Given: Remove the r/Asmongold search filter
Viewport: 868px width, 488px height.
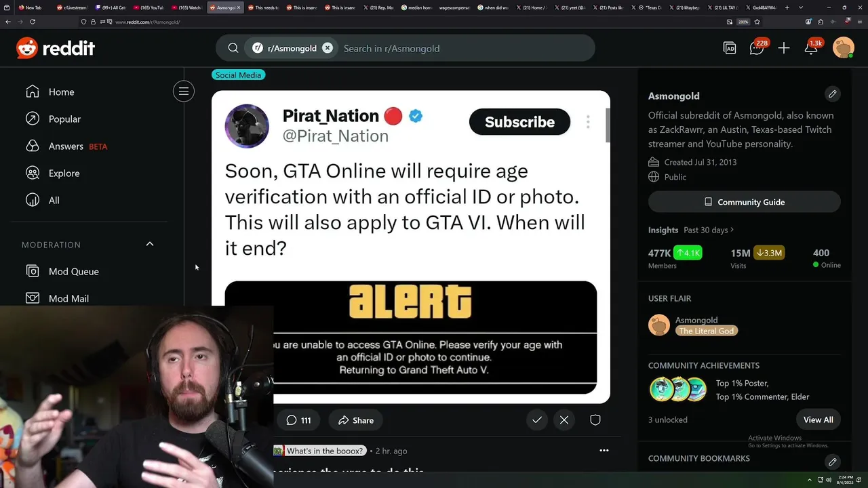Looking at the screenshot, I should 328,48.
